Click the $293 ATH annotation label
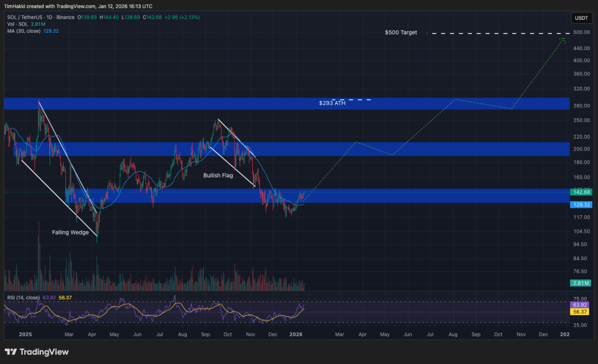The width and height of the screenshot is (598, 364). pyautogui.click(x=331, y=103)
